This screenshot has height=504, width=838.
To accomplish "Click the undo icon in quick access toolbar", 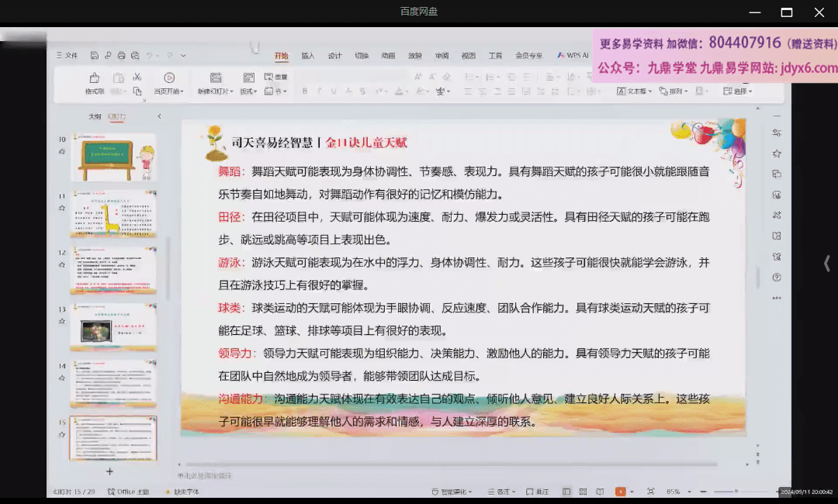I will (x=150, y=55).
